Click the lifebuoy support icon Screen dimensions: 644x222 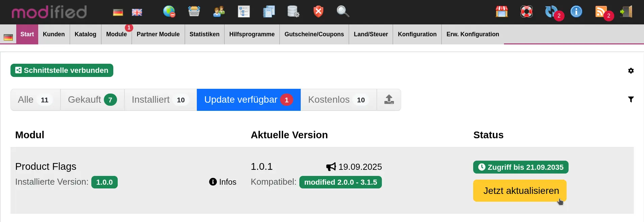pyautogui.click(x=526, y=12)
